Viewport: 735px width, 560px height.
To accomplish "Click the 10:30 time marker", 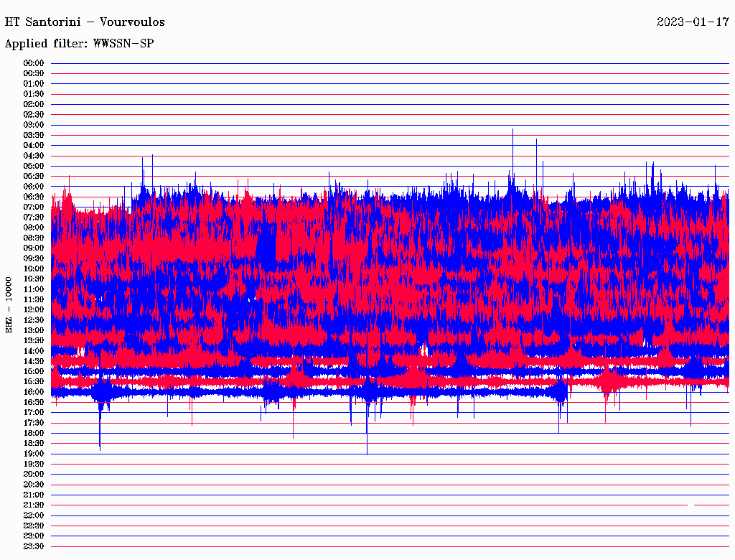I will coord(34,279).
